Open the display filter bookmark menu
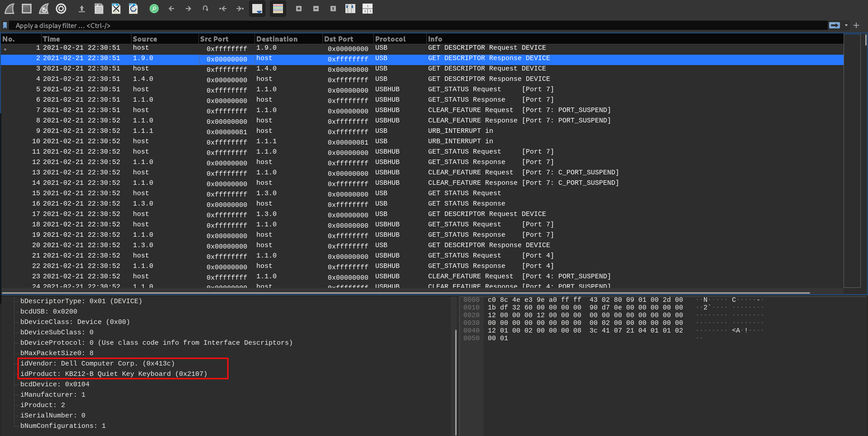 coord(5,26)
